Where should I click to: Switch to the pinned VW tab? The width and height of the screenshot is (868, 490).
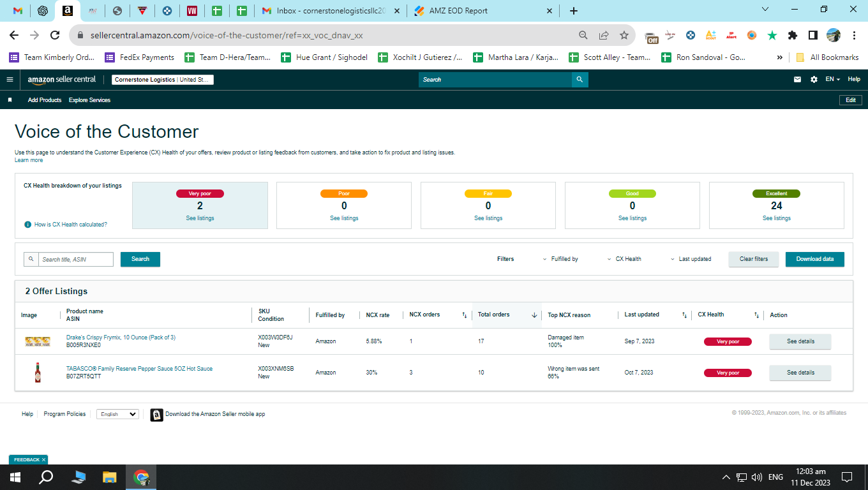[192, 11]
